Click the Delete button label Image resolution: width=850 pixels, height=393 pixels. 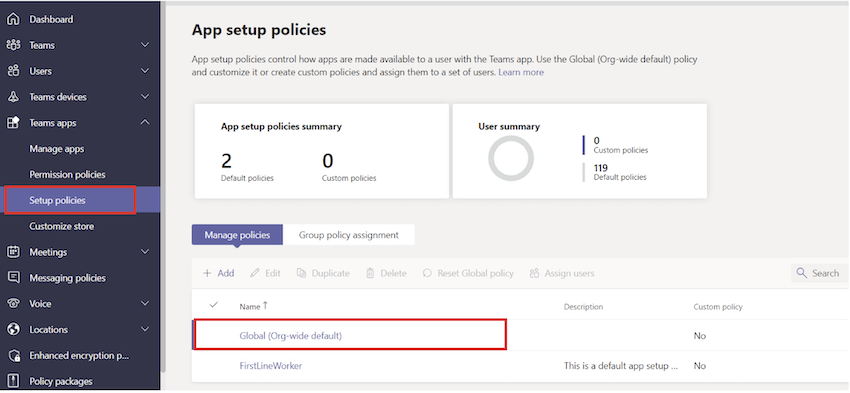tap(394, 273)
